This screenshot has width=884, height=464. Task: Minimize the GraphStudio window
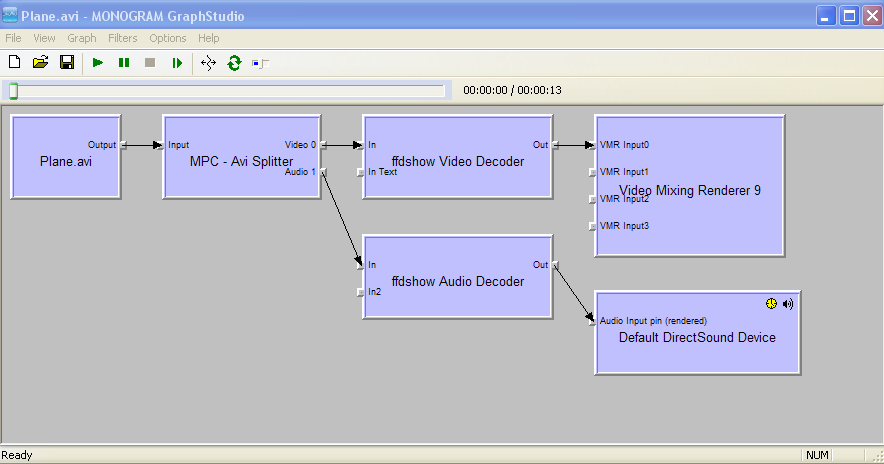click(826, 16)
